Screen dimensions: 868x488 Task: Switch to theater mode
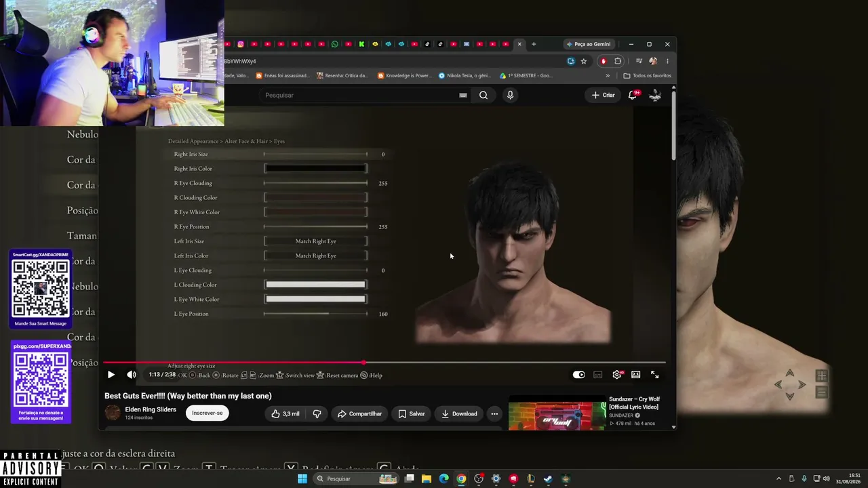(635, 375)
